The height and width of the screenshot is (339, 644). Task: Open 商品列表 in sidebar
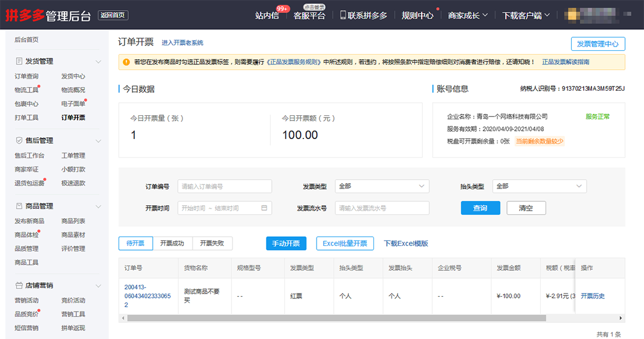[x=73, y=221]
